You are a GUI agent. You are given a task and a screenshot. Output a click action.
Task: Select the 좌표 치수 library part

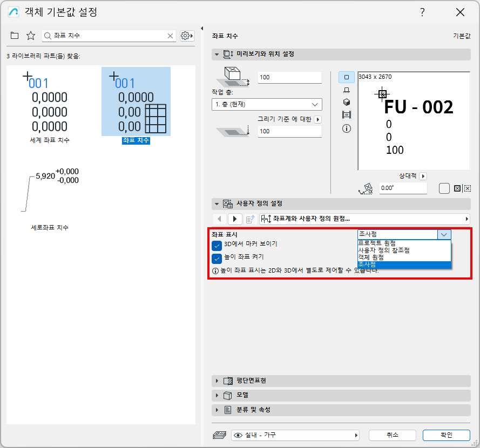point(136,106)
